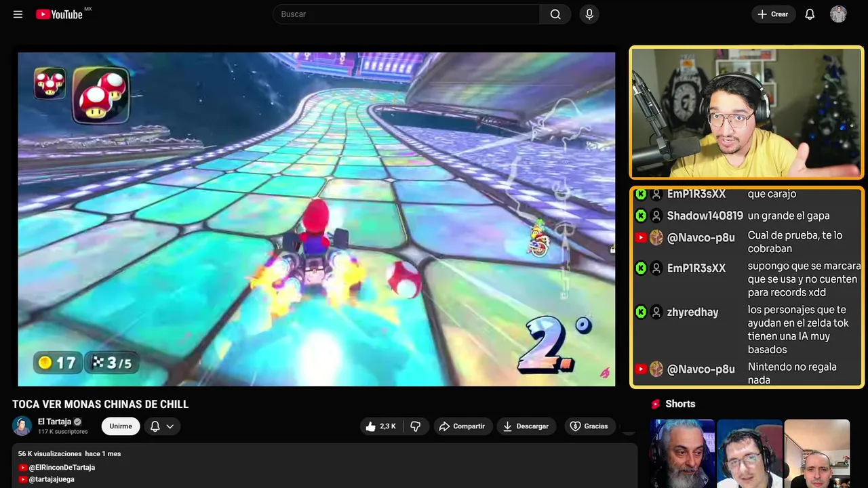Click the Buscar search field
The image size is (868, 488).
tap(406, 14)
